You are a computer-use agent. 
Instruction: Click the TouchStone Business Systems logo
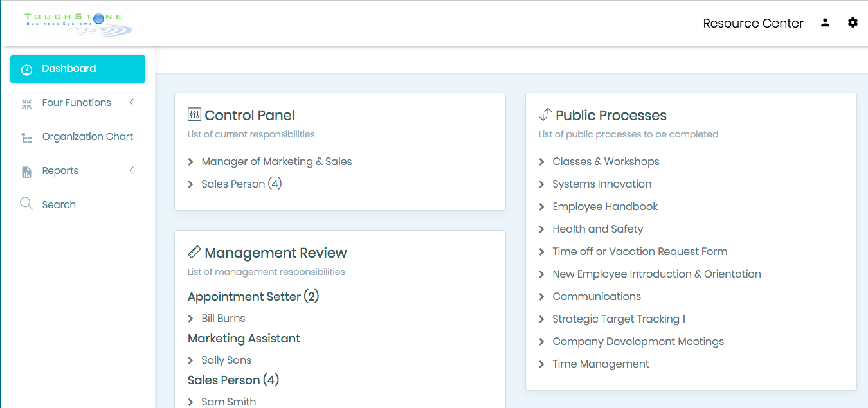pyautogui.click(x=78, y=24)
